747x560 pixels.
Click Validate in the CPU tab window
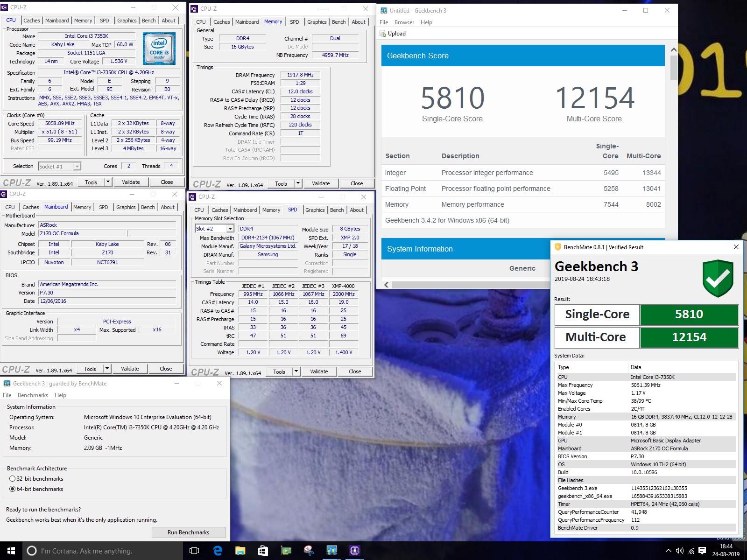(131, 182)
